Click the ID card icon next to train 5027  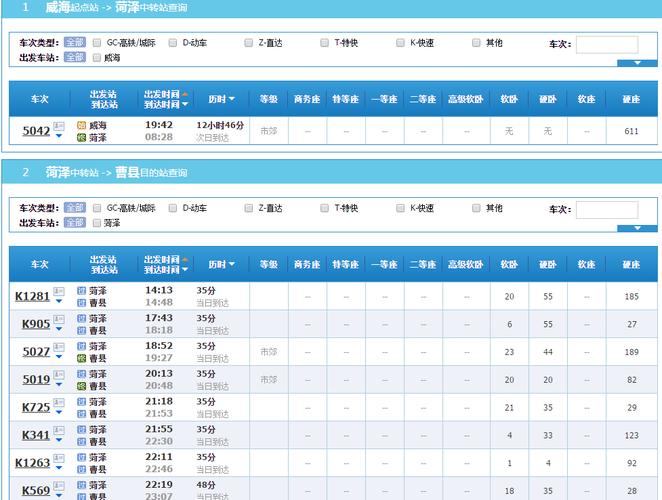[x=59, y=347]
